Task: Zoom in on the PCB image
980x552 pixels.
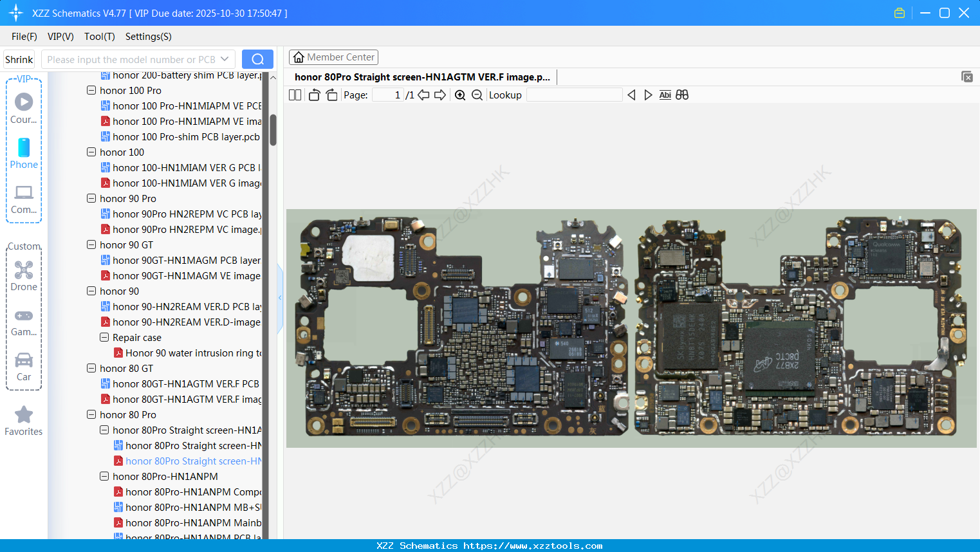Action: [x=460, y=95]
